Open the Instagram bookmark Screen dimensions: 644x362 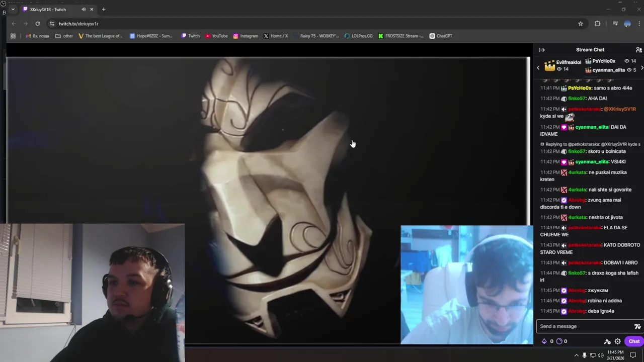[x=246, y=36]
